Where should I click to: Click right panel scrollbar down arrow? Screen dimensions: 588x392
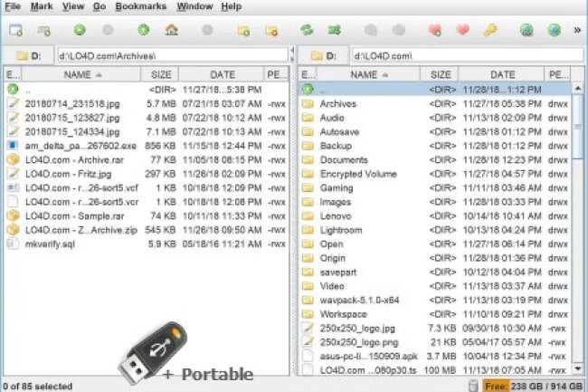tap(578, 369)
